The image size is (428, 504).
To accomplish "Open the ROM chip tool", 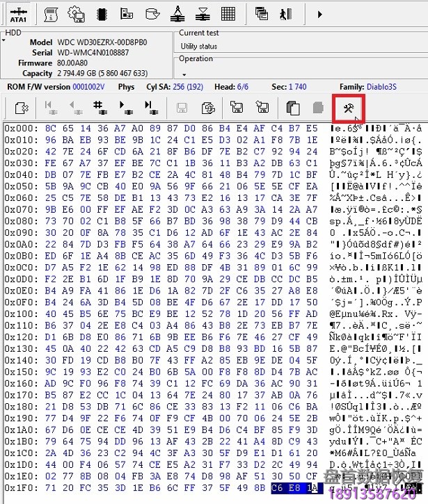I will click(102, 15).
